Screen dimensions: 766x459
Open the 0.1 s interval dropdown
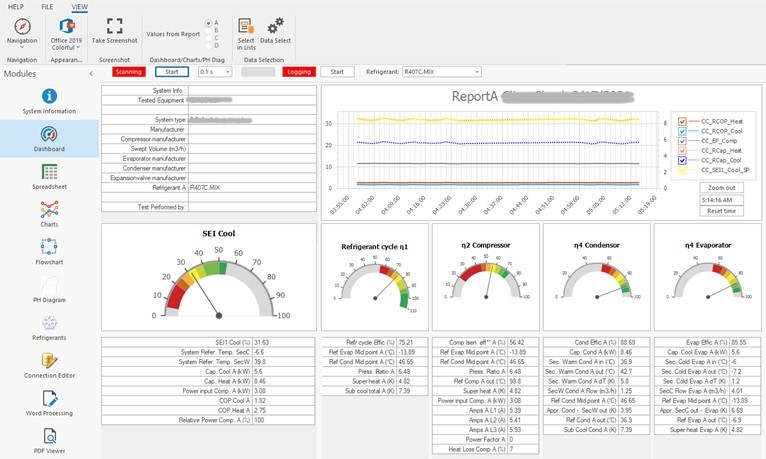(x=215, y=72)
